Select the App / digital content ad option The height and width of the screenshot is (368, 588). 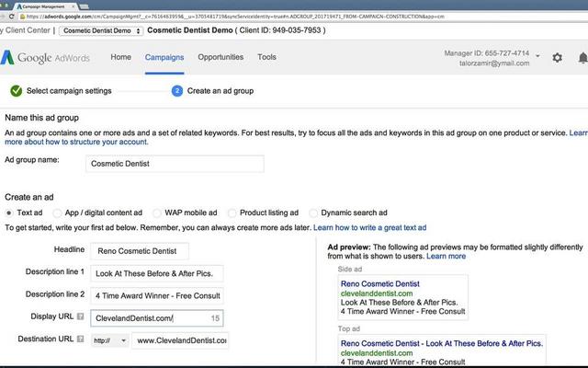[x=57, y=213]
